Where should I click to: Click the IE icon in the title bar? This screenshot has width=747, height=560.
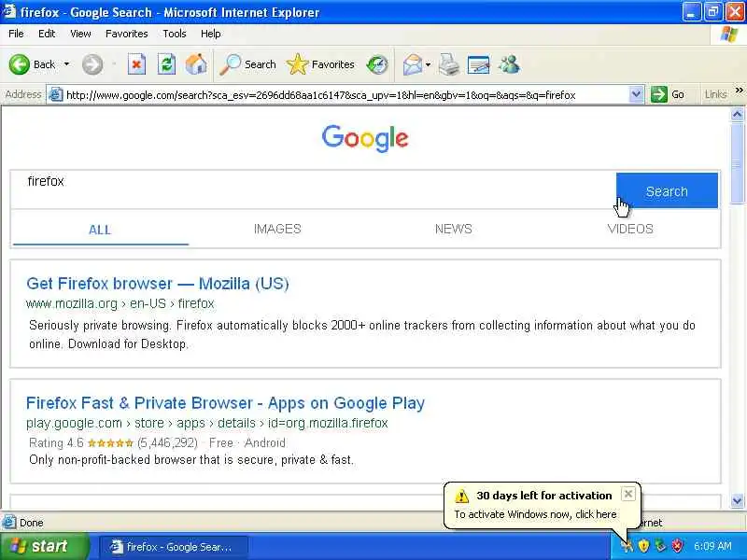coord(9,11)
